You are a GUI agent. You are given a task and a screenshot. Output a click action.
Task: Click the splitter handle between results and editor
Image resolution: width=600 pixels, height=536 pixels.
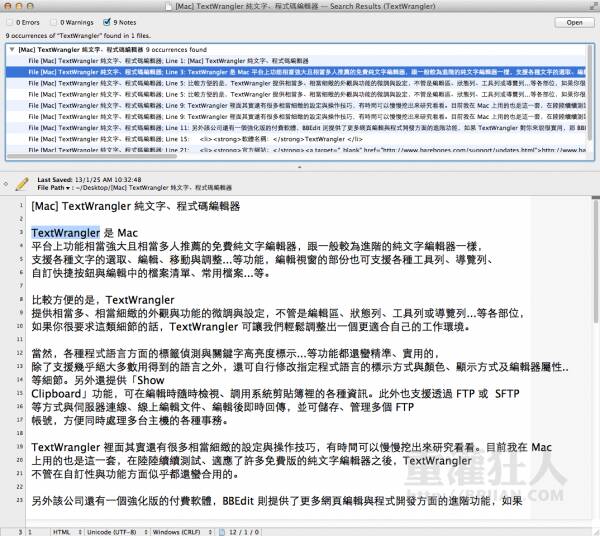pos(300,167)
